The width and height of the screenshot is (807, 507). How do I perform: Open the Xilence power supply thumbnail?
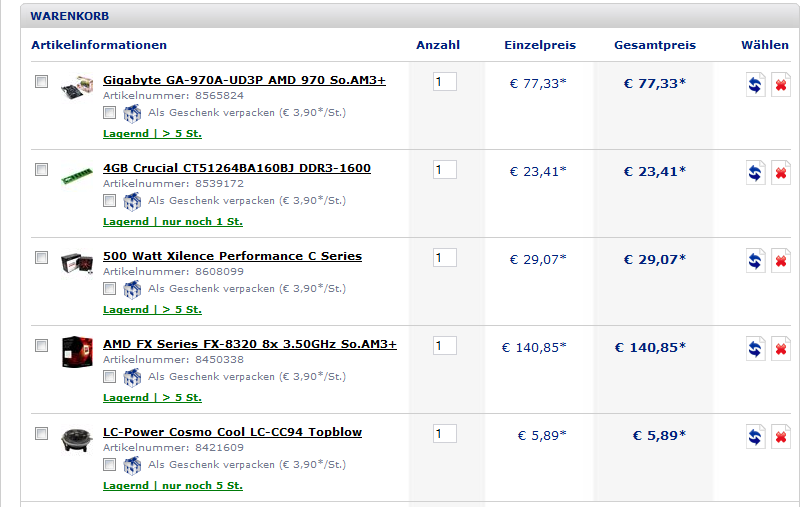point(77,264)
